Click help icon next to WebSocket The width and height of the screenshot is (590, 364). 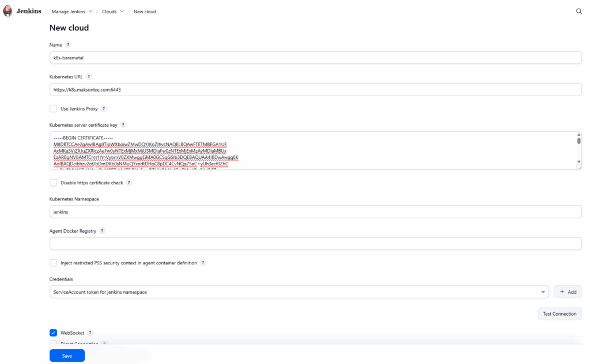tap(90, 333)
